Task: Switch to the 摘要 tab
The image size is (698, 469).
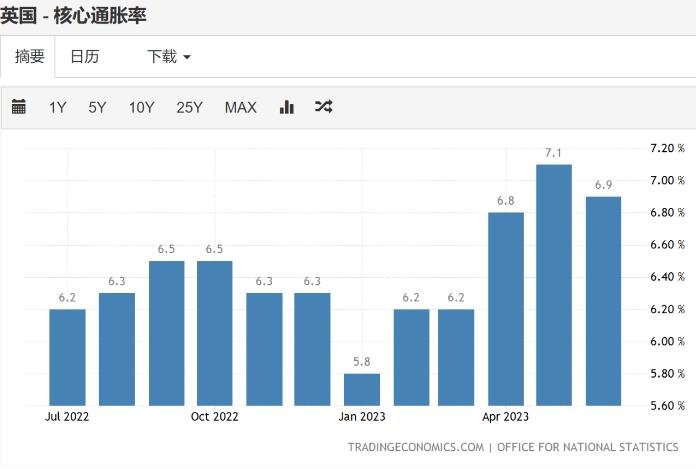Action: coord(29,57)
